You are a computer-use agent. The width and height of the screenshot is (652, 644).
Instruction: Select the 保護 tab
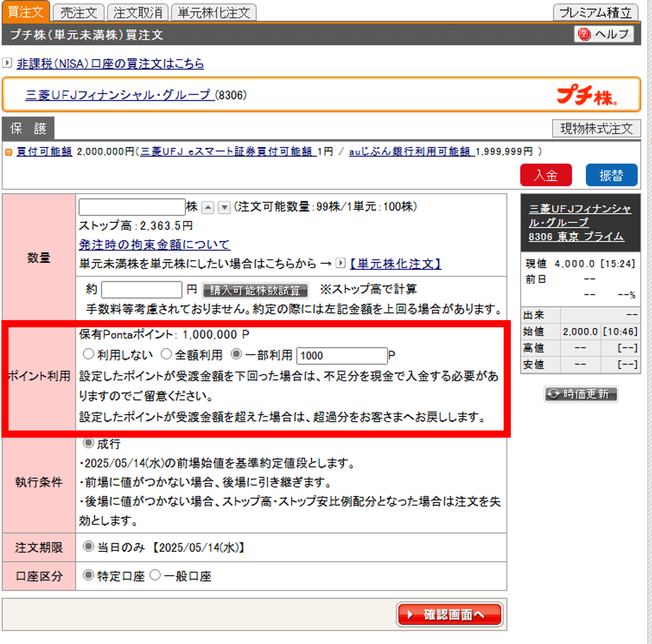click(28, 129)
